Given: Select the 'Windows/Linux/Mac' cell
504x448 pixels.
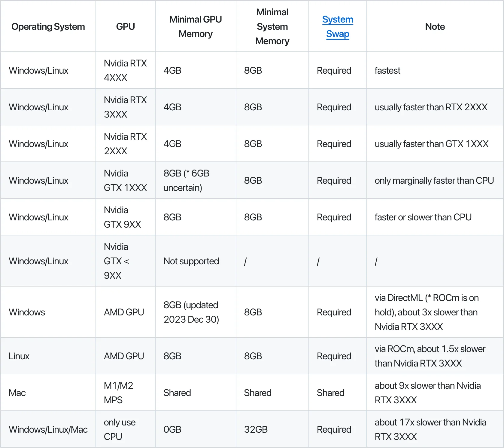Looking at the screenshot, I should 48,429.
